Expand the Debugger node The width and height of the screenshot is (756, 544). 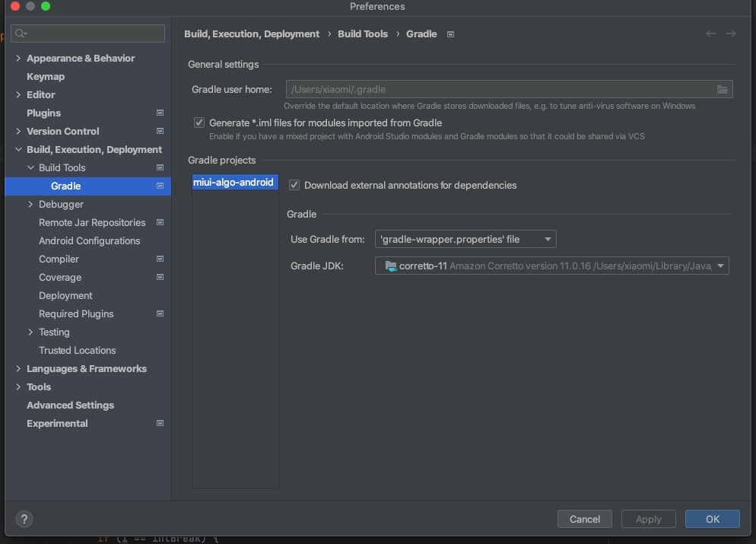(x=30, y=205)
